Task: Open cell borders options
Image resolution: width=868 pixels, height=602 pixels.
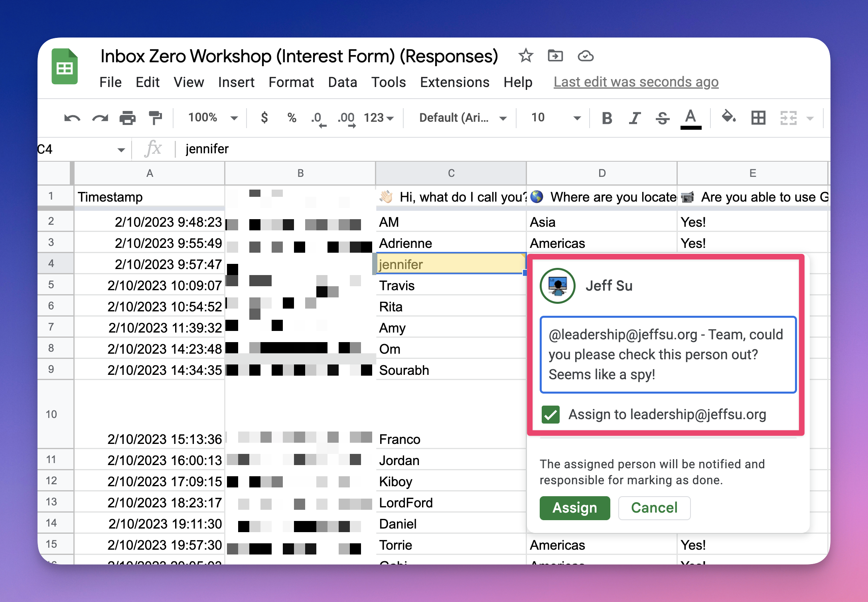Action: pos(758,118)
